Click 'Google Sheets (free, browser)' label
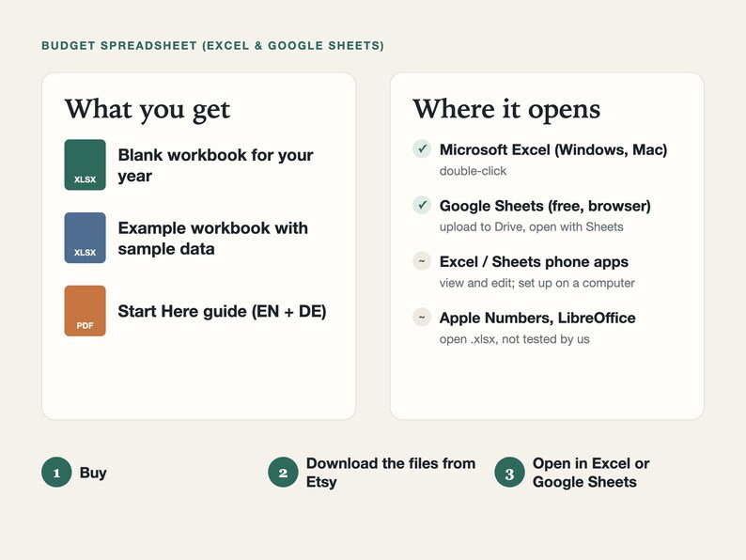Image resolution: width=746 pixels, height=560 pixels. [545, 206]
